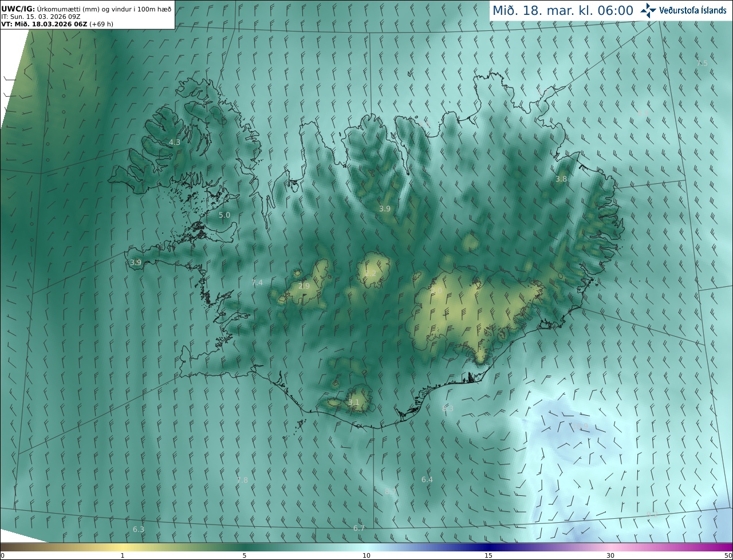Click the 3.1 value on the southern glacier
Viewport: 733px width, 560px height.
354,403
